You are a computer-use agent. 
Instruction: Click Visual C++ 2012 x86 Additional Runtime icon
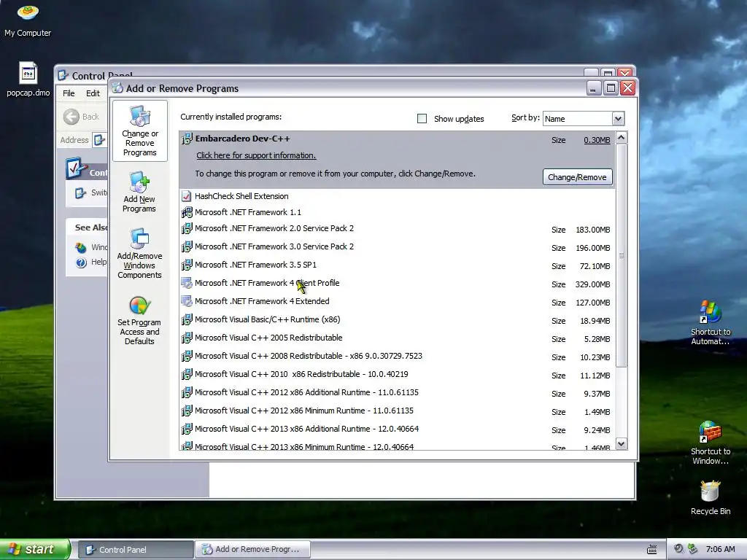pos(187,392)
